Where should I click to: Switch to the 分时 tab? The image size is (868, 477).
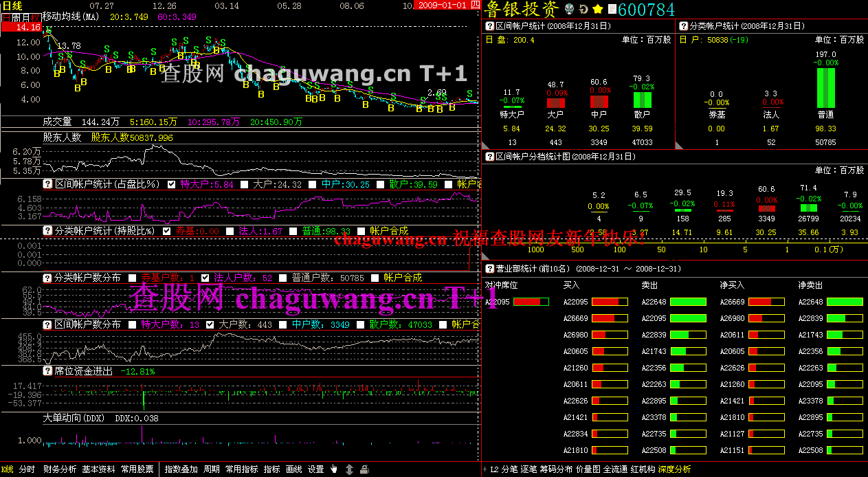(27, 469)
